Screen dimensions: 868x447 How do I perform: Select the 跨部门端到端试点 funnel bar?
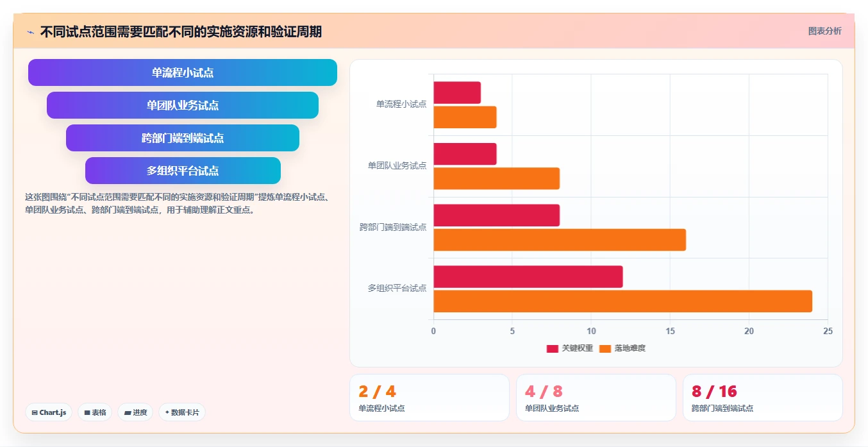(x=183, y=138)
